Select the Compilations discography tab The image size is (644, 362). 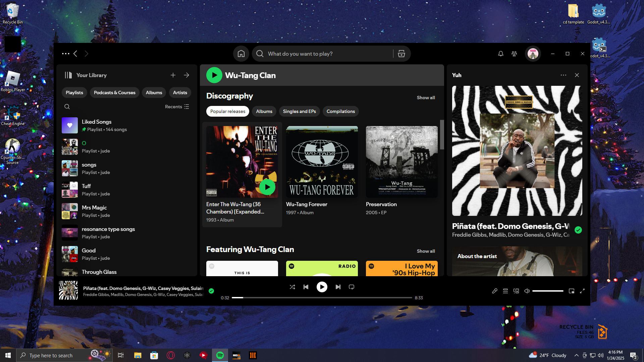tap(340, 111)
